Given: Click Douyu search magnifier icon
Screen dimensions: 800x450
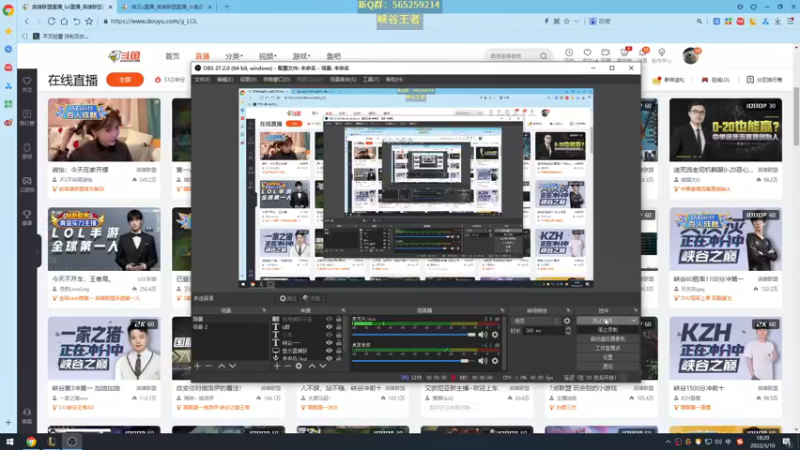Looking at the screenshot, I should tap(543, 56).
